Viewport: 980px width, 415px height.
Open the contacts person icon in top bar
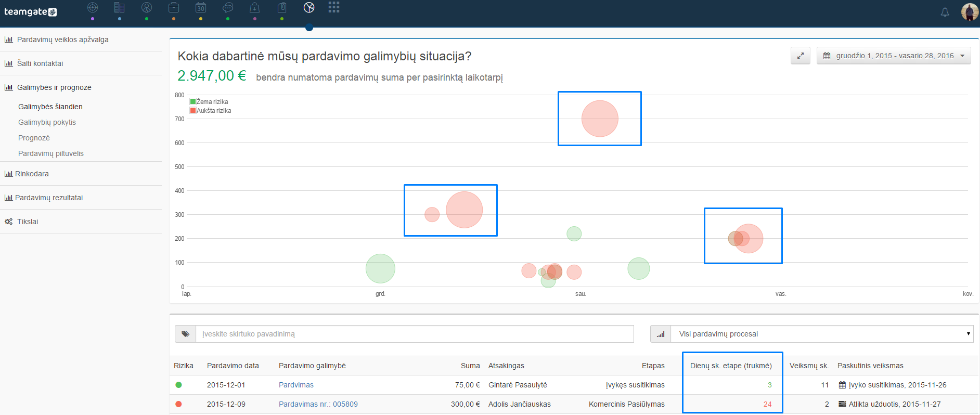point(147,7)
